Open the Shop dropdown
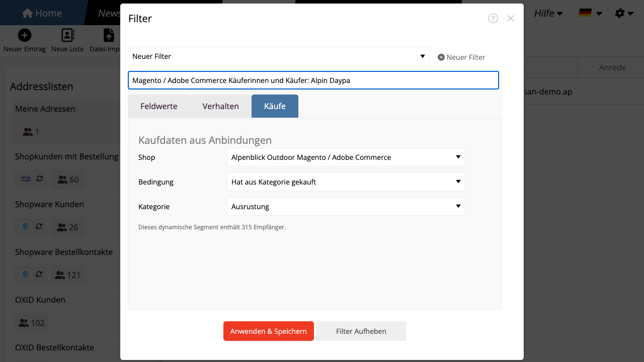Screen dimensions: 644x362 (346, 157)
